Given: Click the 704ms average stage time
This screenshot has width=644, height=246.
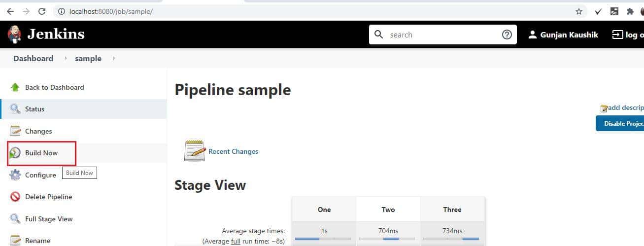Looking at the screenshot, I should tap(388, 231).
